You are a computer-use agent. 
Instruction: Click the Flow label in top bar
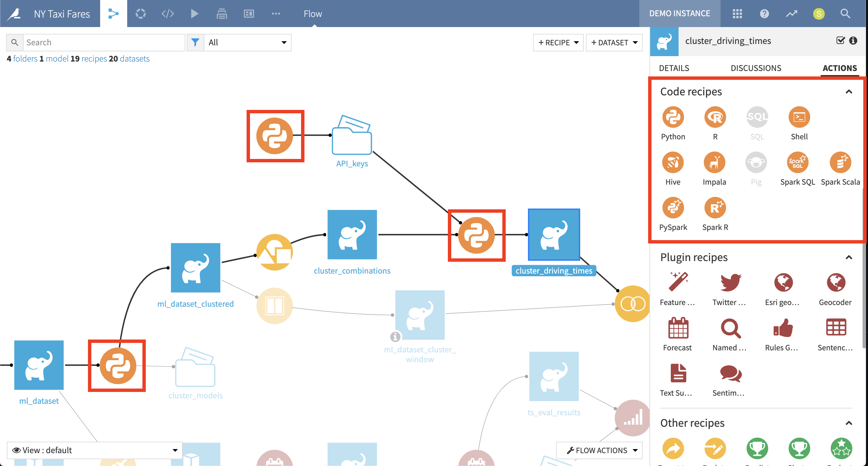313,14
